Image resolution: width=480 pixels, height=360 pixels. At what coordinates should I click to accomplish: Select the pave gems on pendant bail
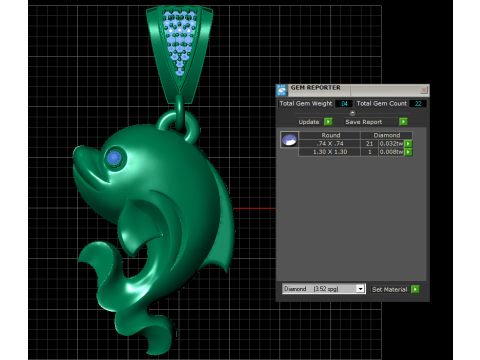tap(180, 42)
